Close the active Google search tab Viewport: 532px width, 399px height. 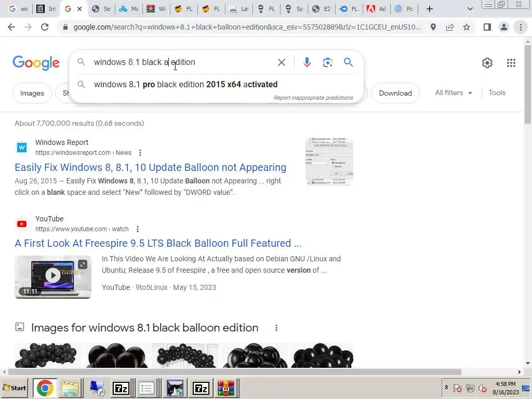tap(79, 9)
